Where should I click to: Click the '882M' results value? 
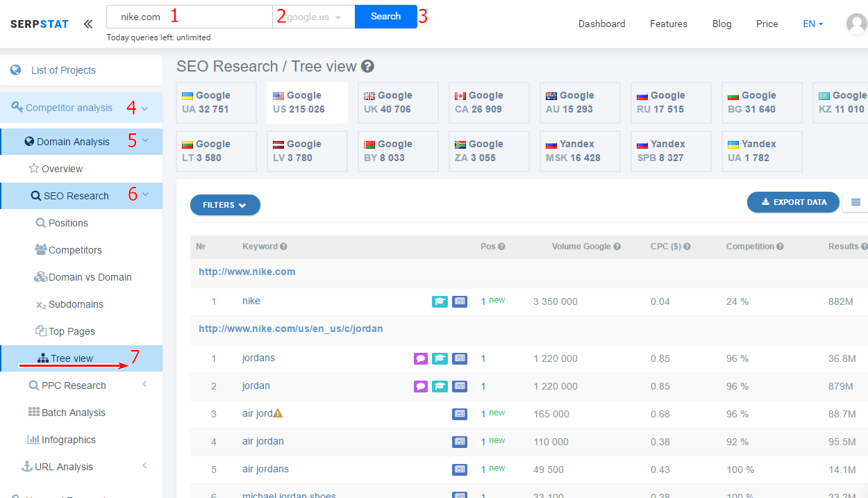pos(841,301)
